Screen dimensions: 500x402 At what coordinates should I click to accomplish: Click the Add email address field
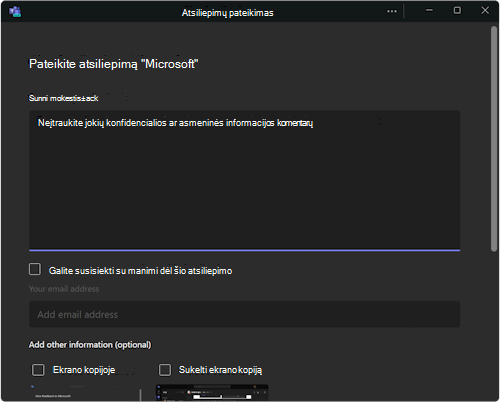[x=244, y=314]
